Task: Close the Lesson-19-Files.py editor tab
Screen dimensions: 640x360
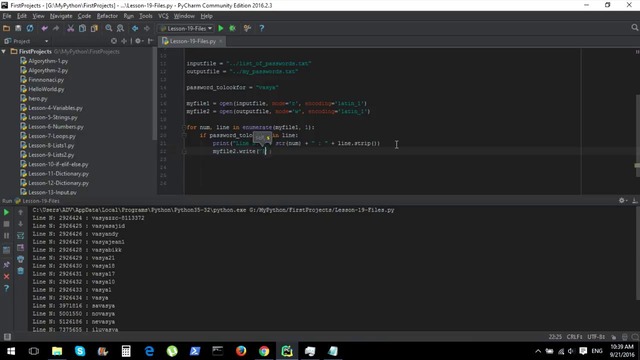Action: [221, 41]
